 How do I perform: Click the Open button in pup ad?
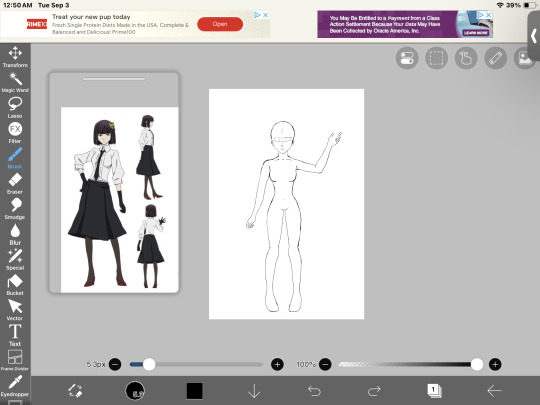pos(220,24)
